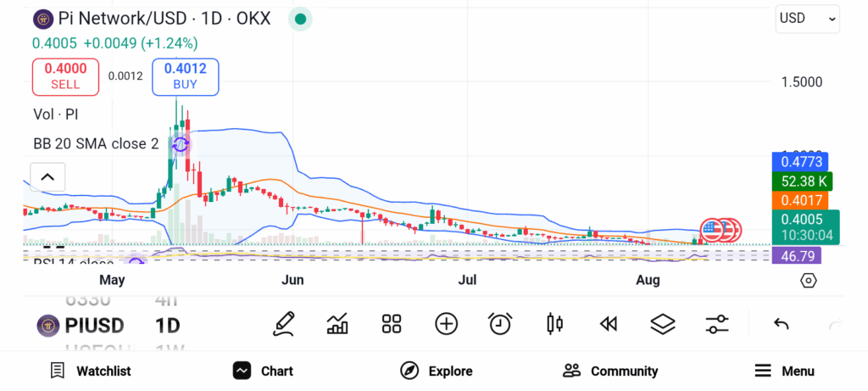This screenshot has height=391, width=868.
Task: Tap the plus circle add icon
Action: point(446,323)
